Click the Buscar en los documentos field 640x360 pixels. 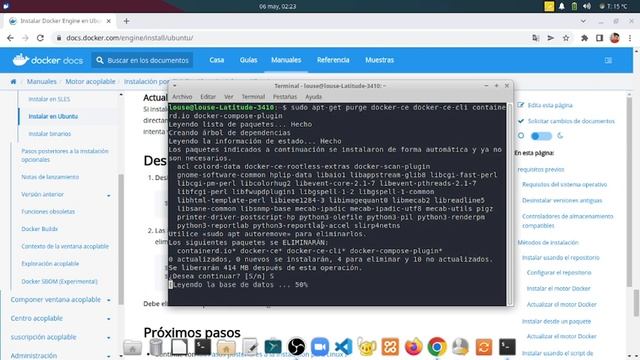(142, 60)
